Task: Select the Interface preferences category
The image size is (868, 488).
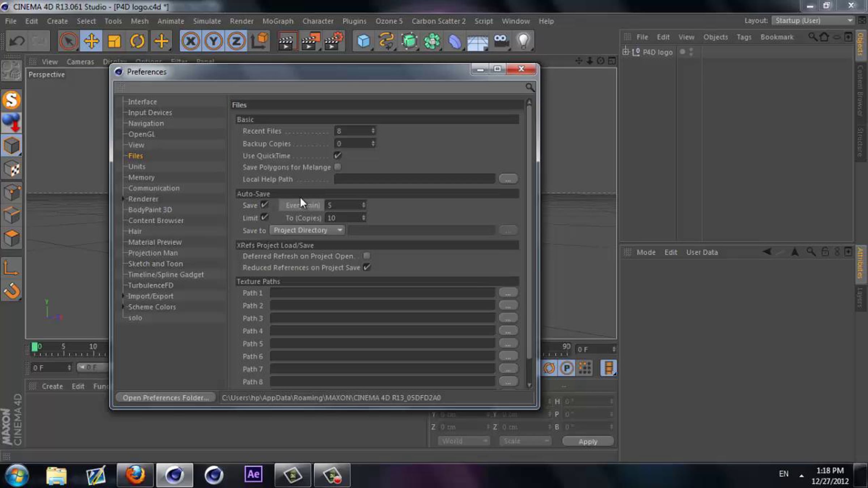Action: (x=142, y=102)
